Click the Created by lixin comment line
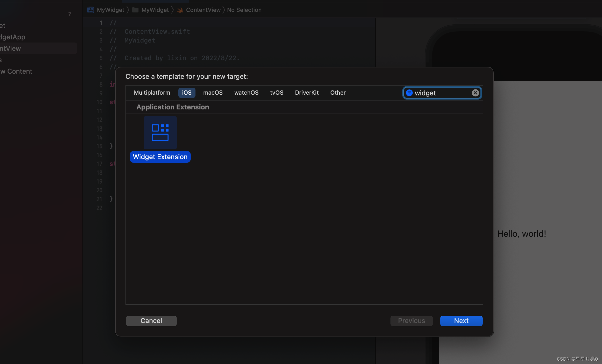The height and width of the screenshot is (364, 602). [175, 58]
